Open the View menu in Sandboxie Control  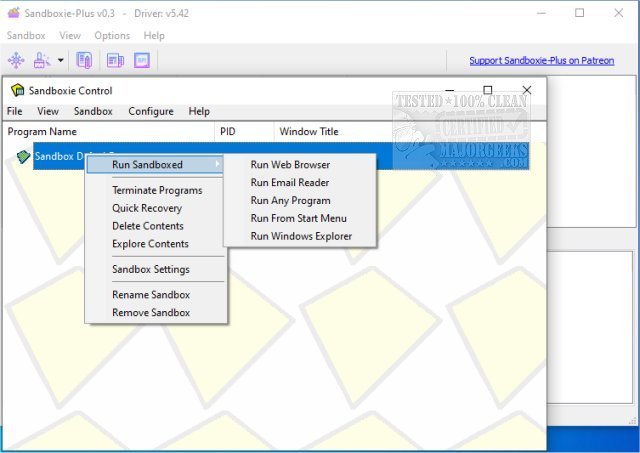[48, 111]
